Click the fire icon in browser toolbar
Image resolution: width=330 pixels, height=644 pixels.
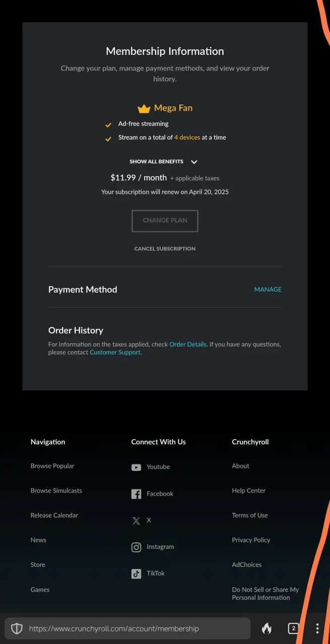pos(267,628)
